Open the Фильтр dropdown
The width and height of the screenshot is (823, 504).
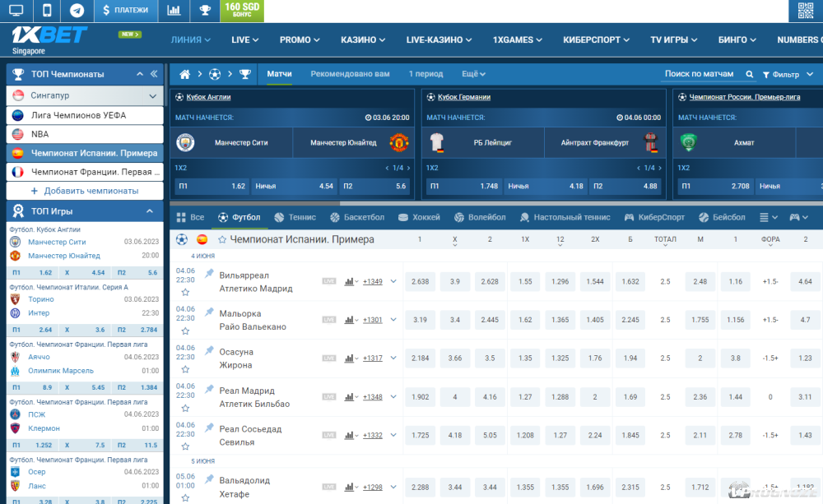pos(788,75)
